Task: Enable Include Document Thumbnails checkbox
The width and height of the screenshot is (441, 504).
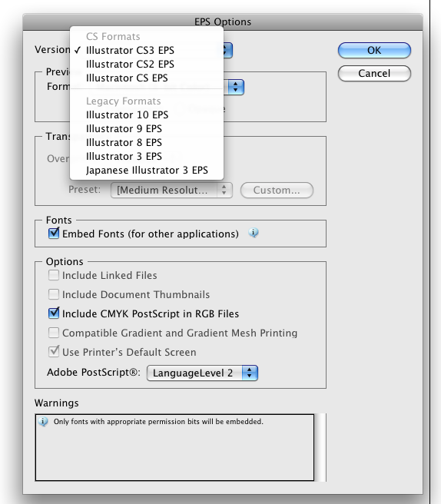Action: click(x=54, y=294)
